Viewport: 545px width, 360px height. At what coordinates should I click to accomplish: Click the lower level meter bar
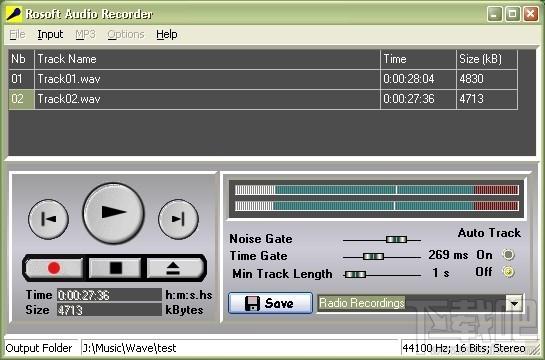click(x=377, y=206)
